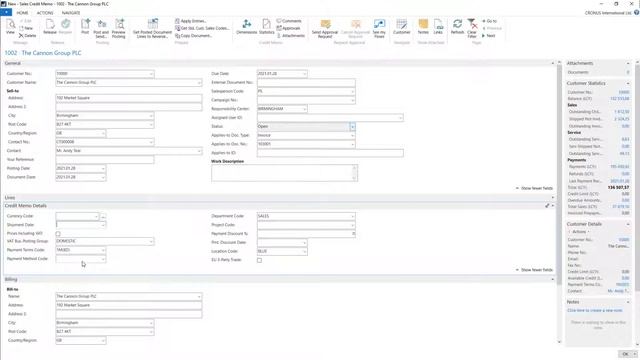
Task: Click the Clear Filter icon
Action: click(472, 29)
